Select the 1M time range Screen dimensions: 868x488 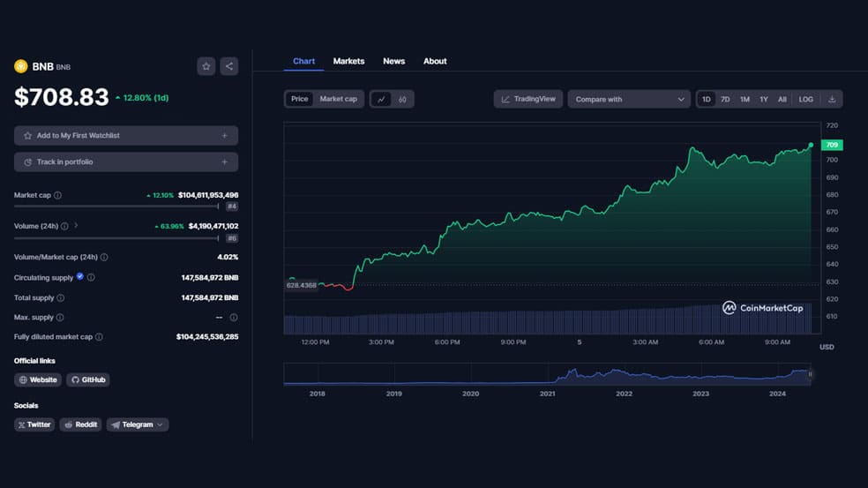745,99
